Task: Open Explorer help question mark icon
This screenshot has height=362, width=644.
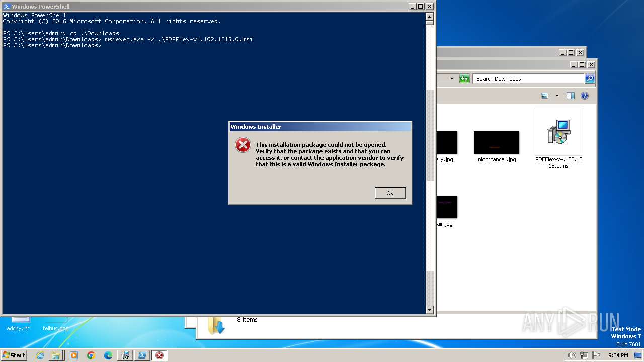Action: point(585,96)
